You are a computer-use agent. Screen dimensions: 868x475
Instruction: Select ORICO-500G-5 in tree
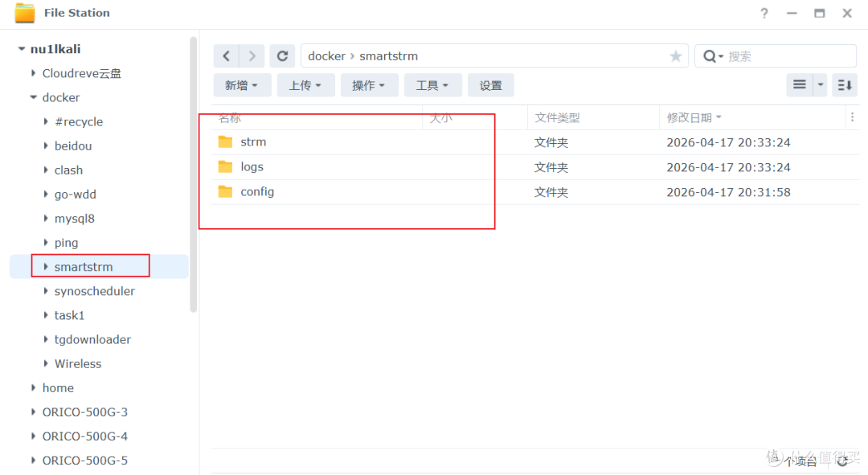84,461
